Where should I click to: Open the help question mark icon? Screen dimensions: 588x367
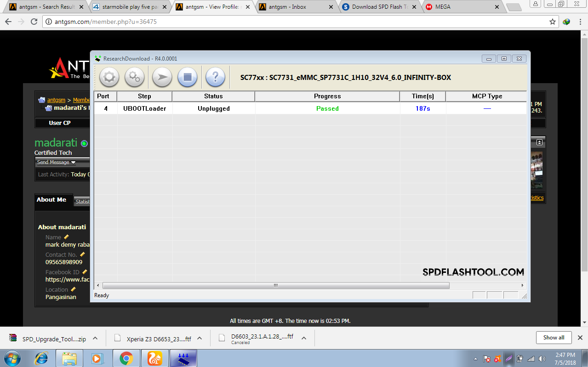click(x=215, y=77)
